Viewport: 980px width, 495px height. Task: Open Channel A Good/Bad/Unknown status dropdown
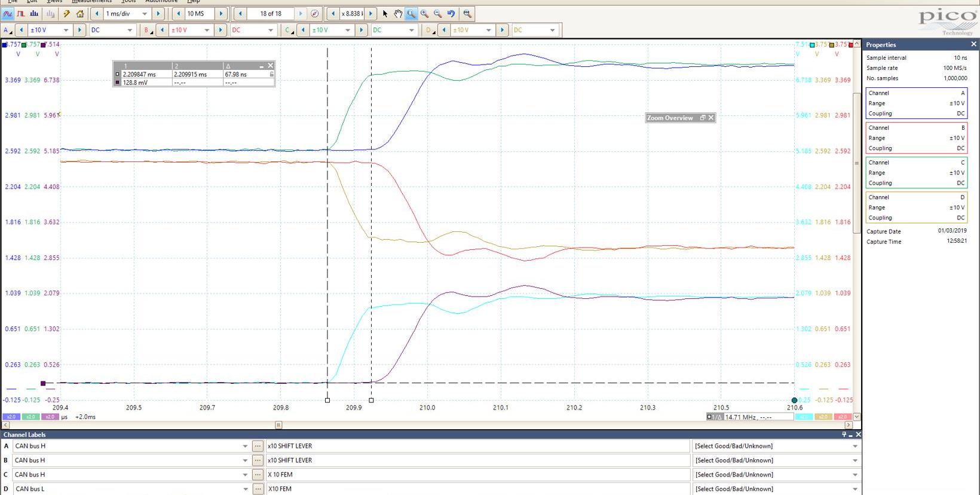coord(855,446)
